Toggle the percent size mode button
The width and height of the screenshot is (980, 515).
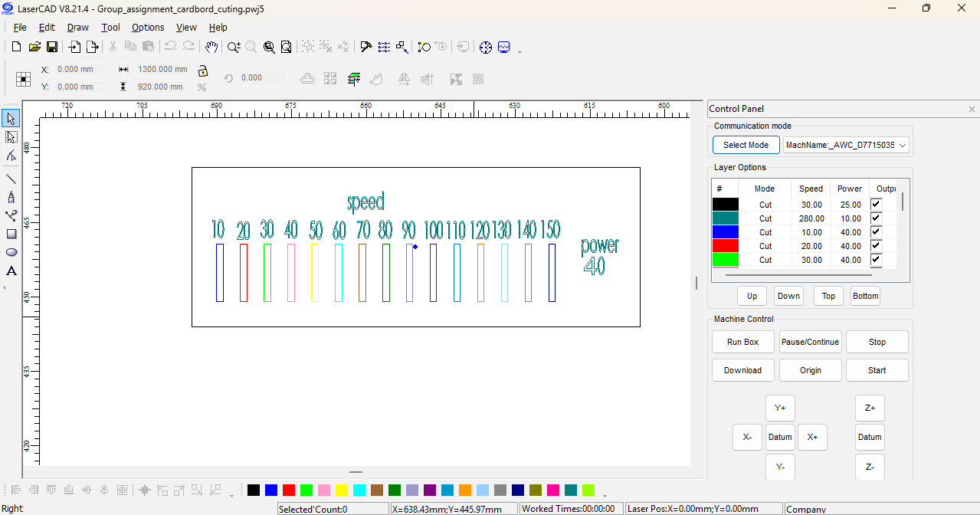[202, 87]
